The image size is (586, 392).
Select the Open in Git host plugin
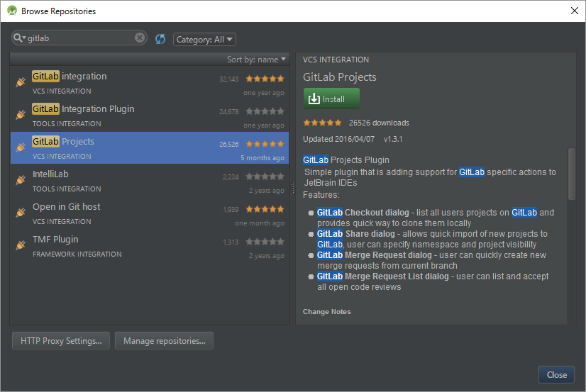click(150, 213)
